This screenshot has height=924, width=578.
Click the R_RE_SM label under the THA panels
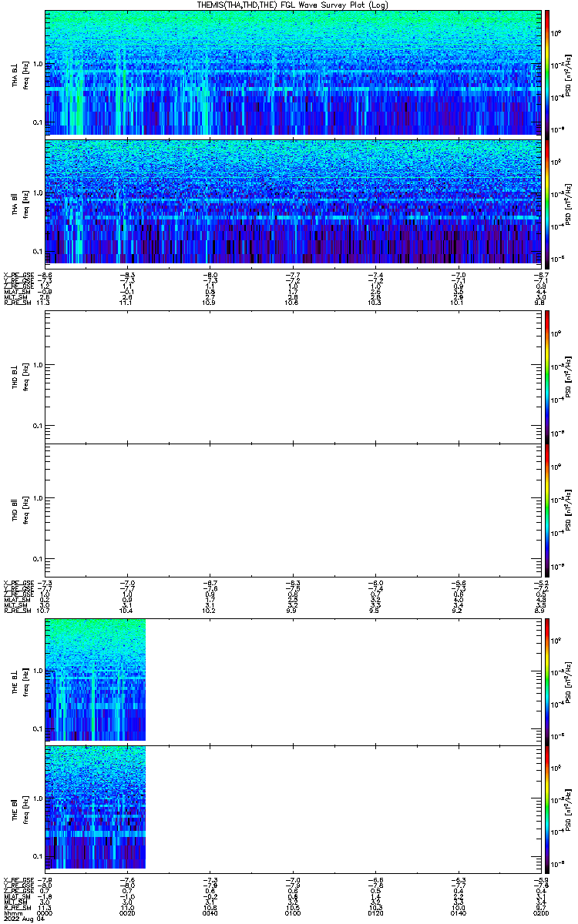click(19, 303)
